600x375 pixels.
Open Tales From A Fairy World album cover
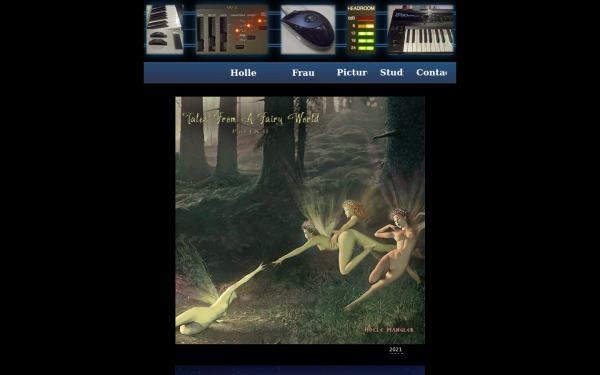pyautogui.click(x=300, y=220)
